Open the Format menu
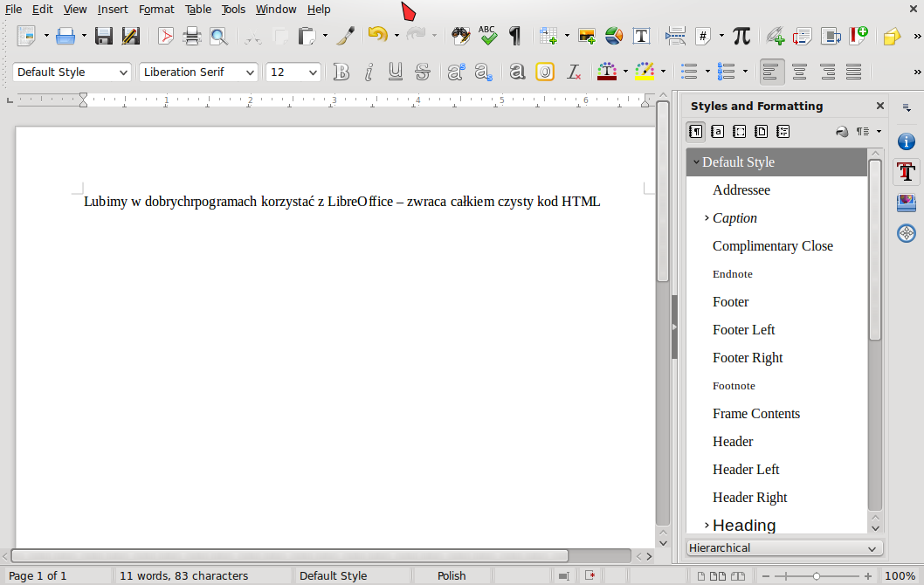The image size is (924, 585). (156, 10)
